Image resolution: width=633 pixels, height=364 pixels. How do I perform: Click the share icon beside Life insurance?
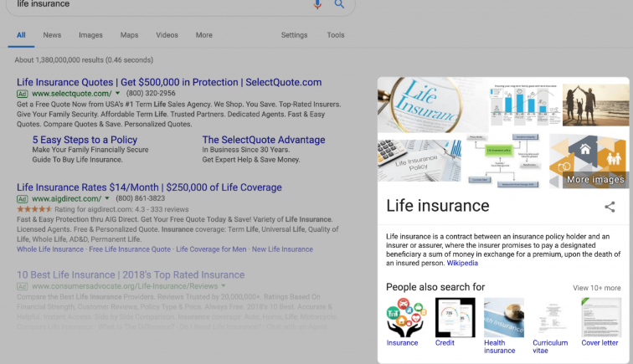pyautogui.click(x=610, y=207)
